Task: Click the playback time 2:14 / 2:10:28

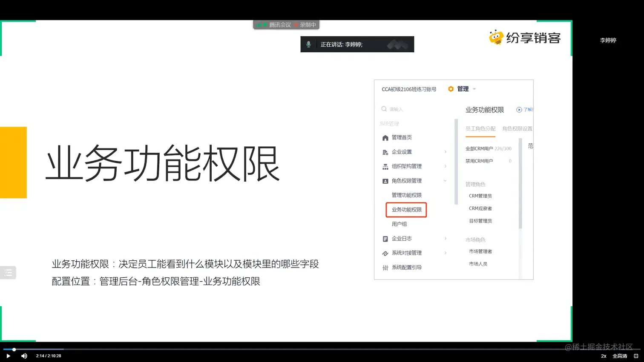Action: click(49, 356)
